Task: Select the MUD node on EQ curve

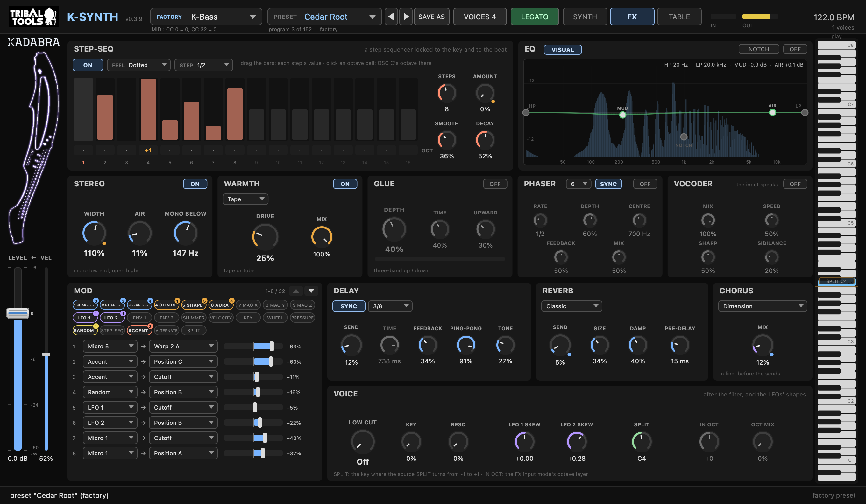Action: pyautogui.click(x=622, y=115)
